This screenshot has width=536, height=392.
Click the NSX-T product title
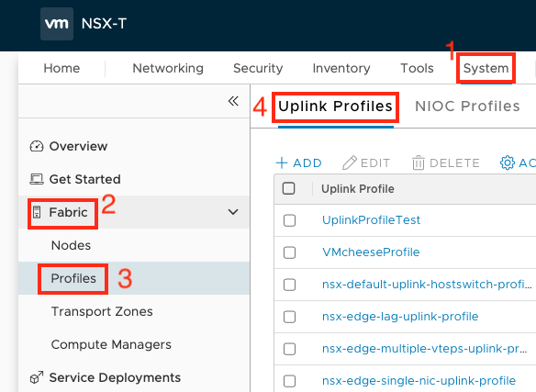click(105, 24)
